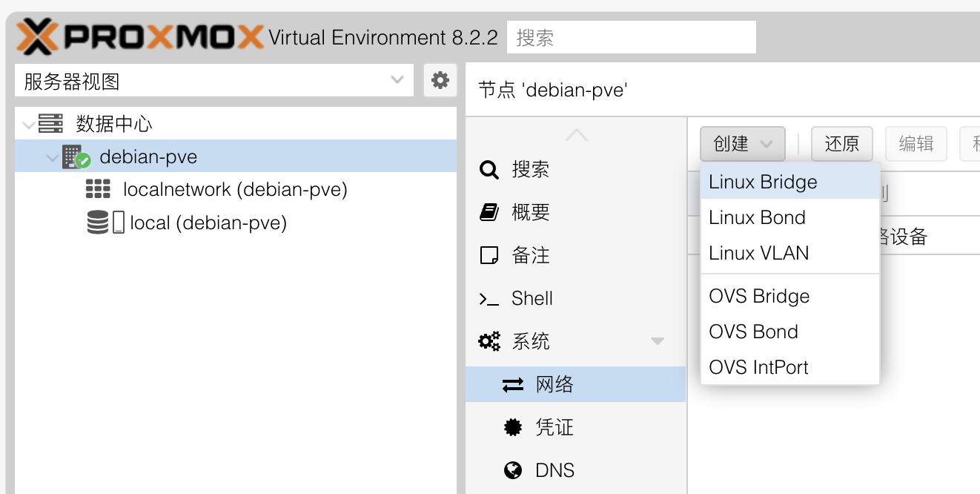Viewport: 980px width, 494px height.
Task: Open the Shell menu item
Action: pos(576,299)
